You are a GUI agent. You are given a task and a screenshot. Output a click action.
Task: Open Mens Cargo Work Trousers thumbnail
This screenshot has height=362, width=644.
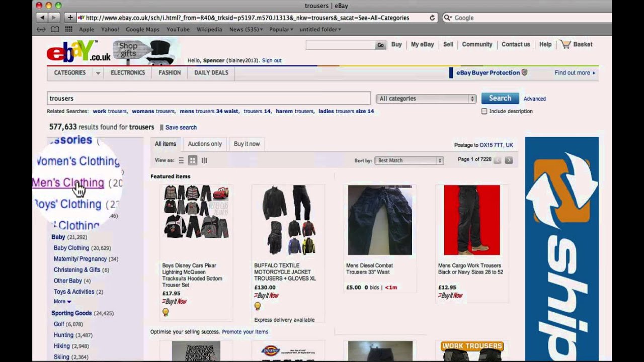tap(472, 220)
